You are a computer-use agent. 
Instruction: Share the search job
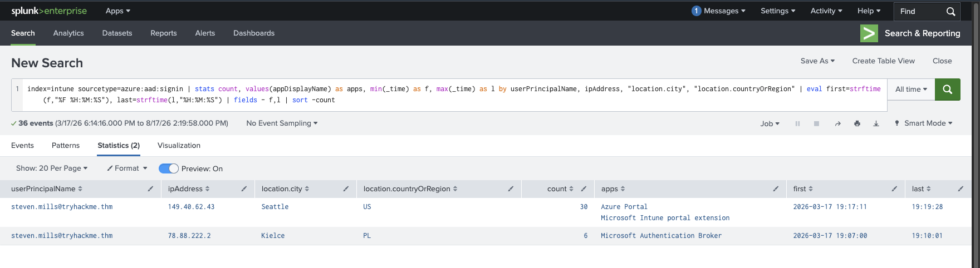[837, 123]
